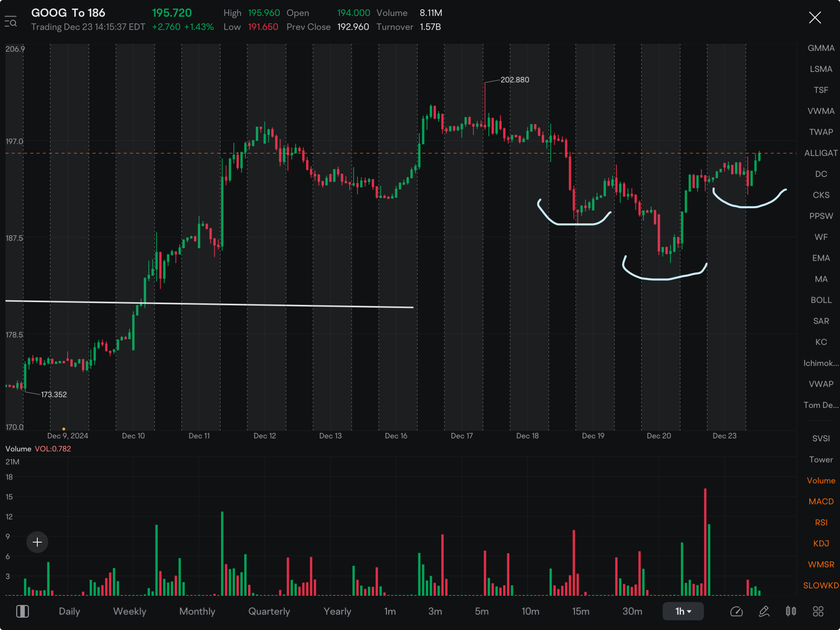The width and height of the screenshot is (840, 630).
Task: Toggle the SLOWKD sub-indicator
Action: coord(821,586)
